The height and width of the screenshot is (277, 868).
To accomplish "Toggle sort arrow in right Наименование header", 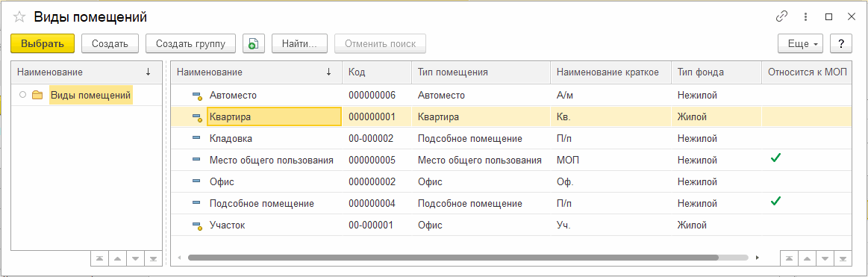I will click(329, 72).
